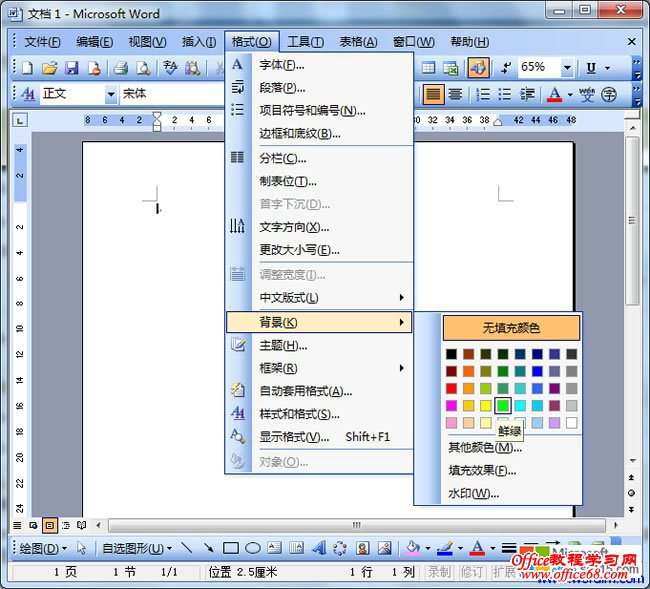This screenshot has width=650, height=589.
Task: Pick the bright green 鲜绿 color swatch
Action: click(x=503, y=405)
